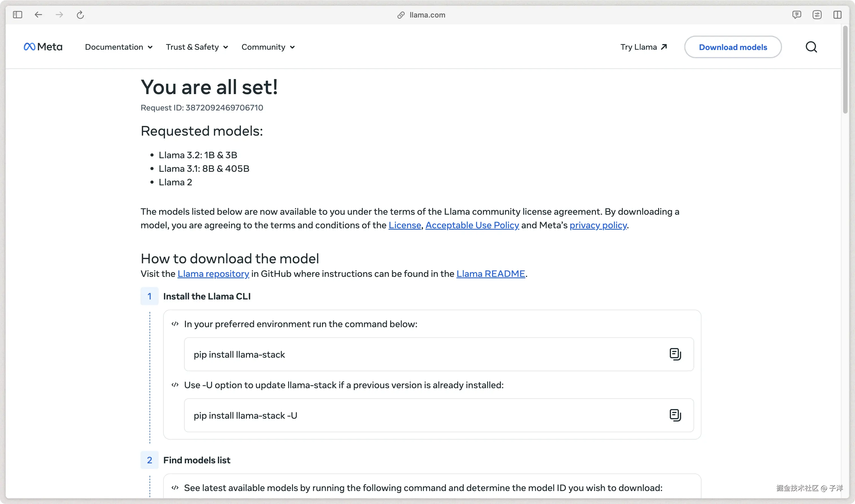This screenshot has width=855, height=504.
Task: Go back to the previous page
Action: tap(38, 15)
